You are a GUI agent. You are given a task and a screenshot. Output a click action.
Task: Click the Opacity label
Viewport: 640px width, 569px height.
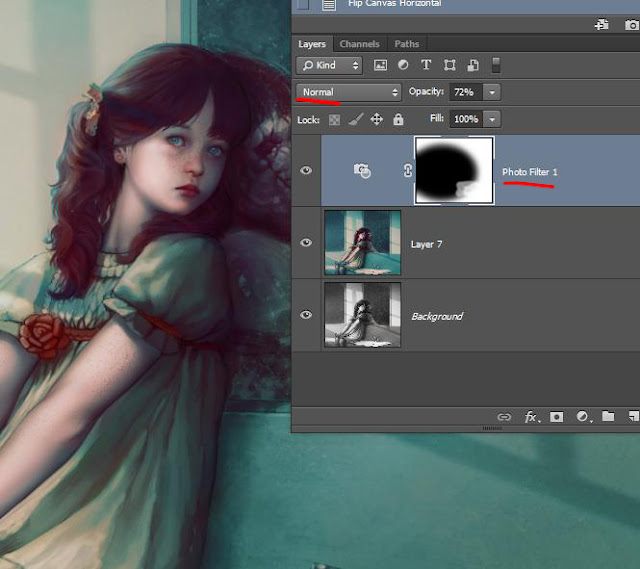(x=426, y=91)
